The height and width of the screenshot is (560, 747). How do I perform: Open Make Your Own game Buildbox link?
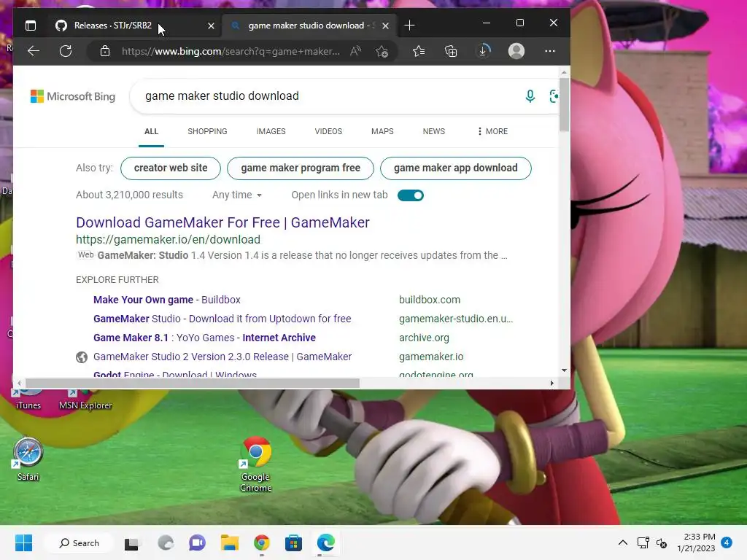pos(167,300)
